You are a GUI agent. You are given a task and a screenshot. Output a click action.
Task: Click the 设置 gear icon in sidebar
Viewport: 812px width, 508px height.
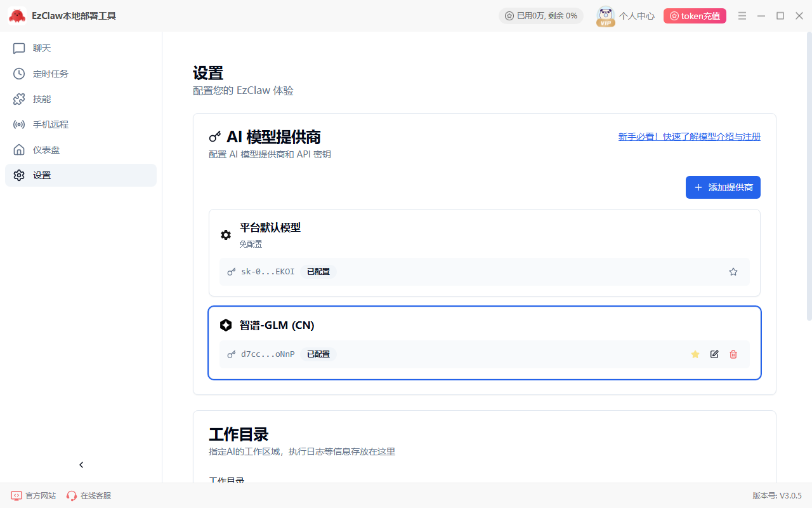[19, 175]
